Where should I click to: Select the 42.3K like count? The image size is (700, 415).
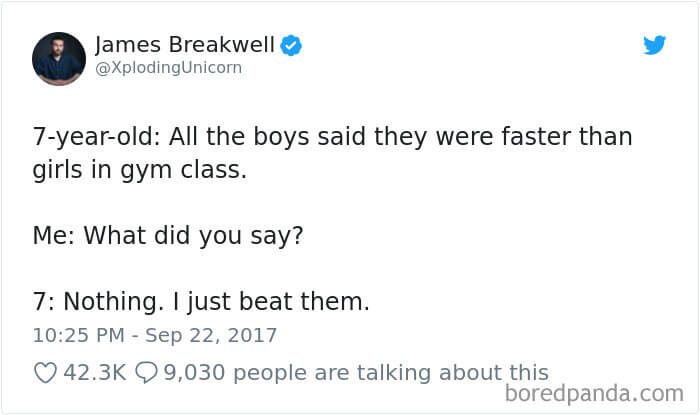click(95, 373)
